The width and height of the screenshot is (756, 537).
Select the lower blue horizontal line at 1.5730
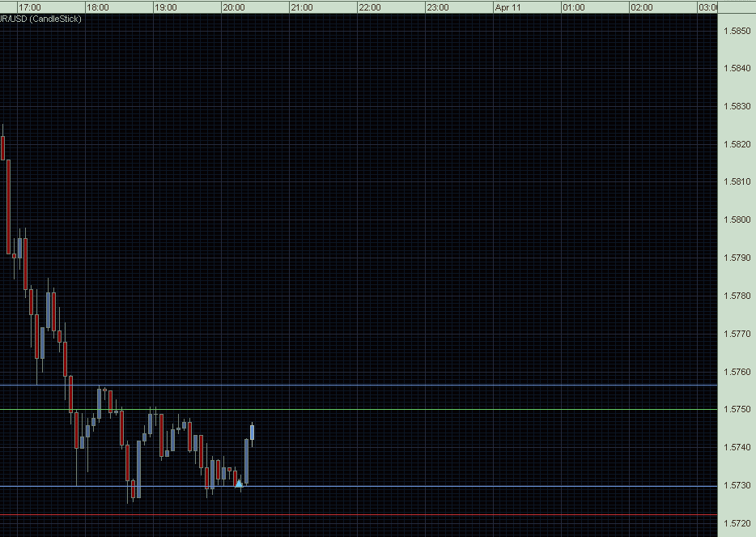(x=359, y=486)
